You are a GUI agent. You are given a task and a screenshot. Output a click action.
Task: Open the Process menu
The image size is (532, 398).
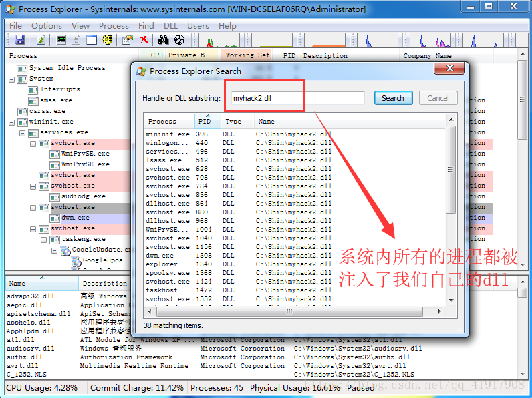point(114,26)
